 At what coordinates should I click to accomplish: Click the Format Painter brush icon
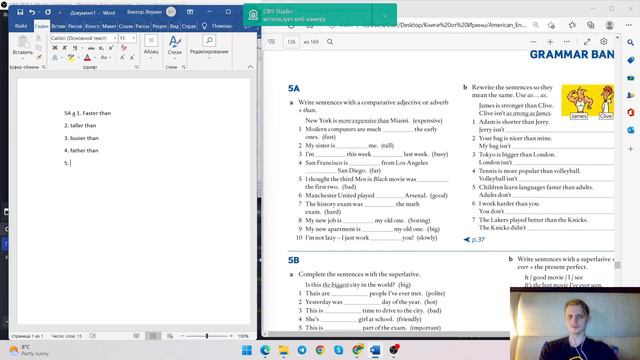[39, 58]
